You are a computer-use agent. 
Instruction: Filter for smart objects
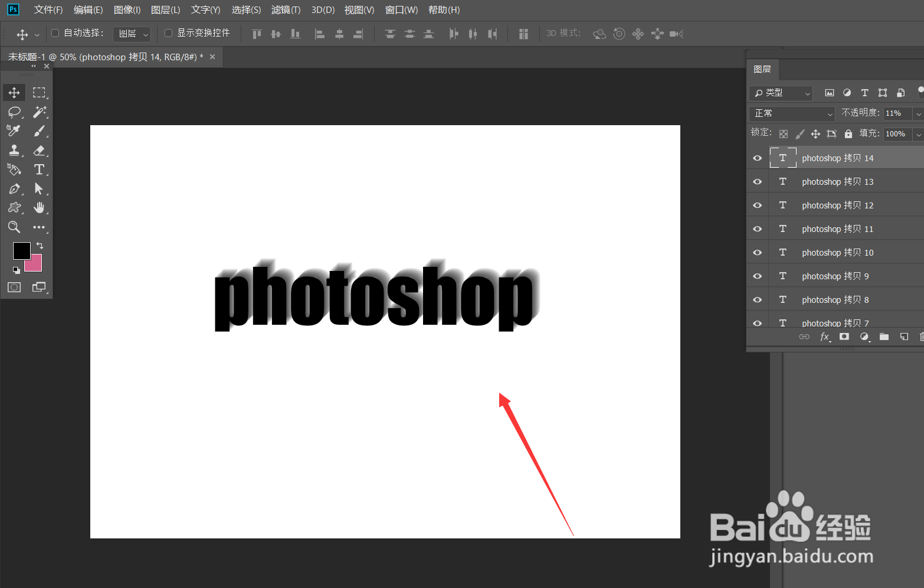(x=900, y=93)
